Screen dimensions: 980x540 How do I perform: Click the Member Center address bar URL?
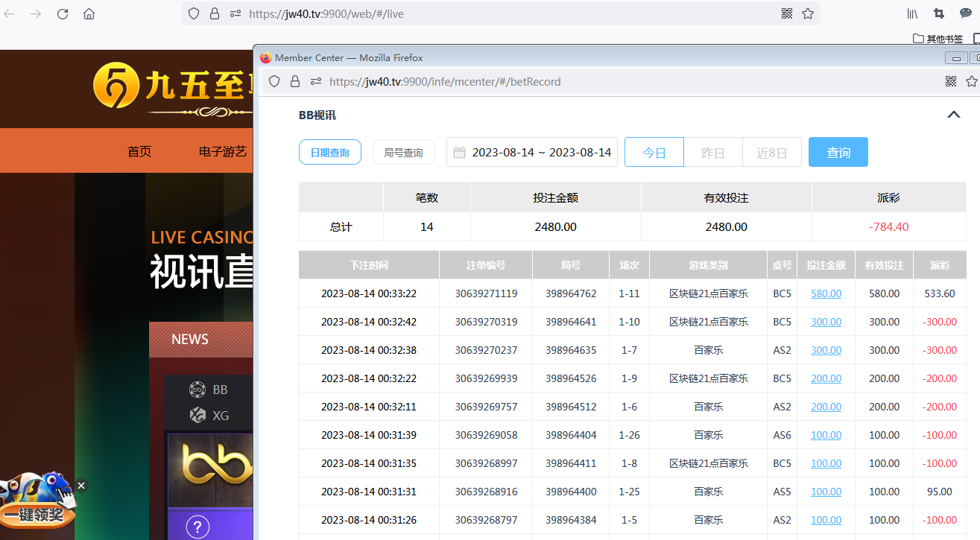[x=445, y=81]
